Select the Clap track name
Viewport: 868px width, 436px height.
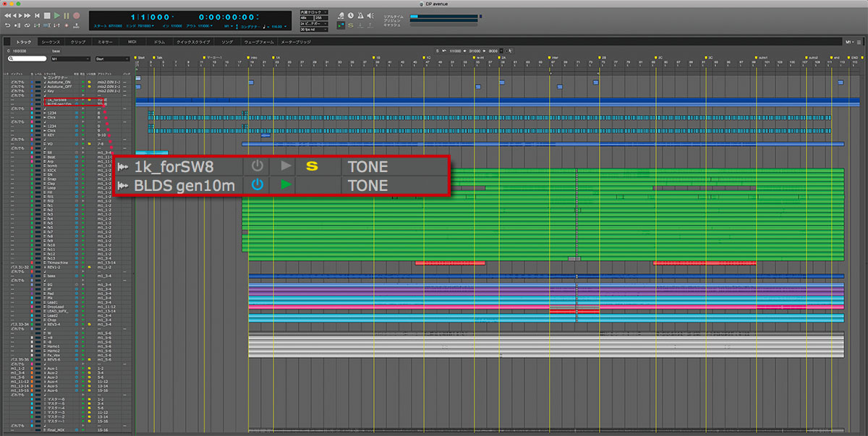[x=51, y=183]
